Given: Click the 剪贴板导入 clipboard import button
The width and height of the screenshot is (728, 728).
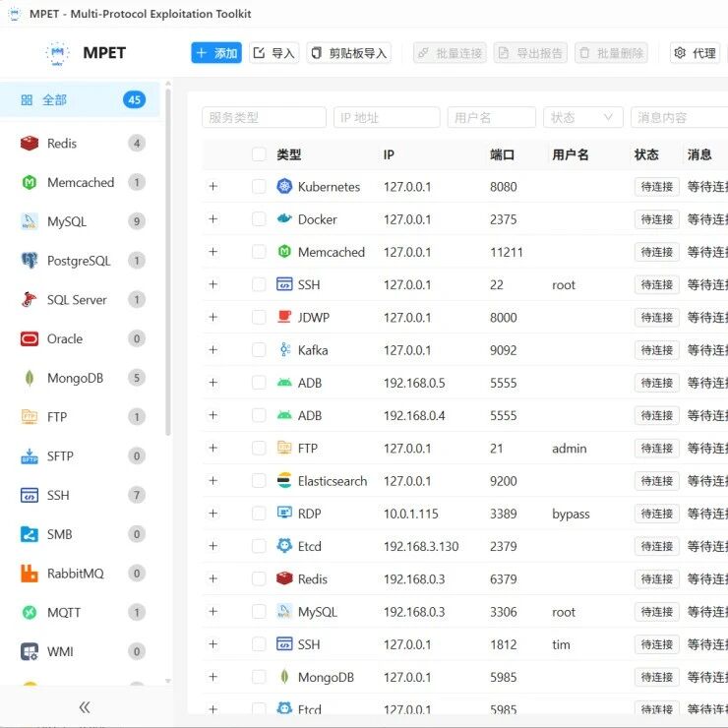Looking at the screenshot, I should (348, 53).
